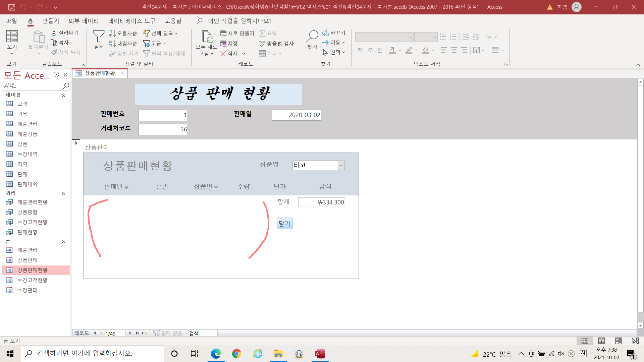The height and width of the screenshot is (362, 644).
Task: Collapse the 테이블 group in navigation pane
Action: tap(63, 95)
